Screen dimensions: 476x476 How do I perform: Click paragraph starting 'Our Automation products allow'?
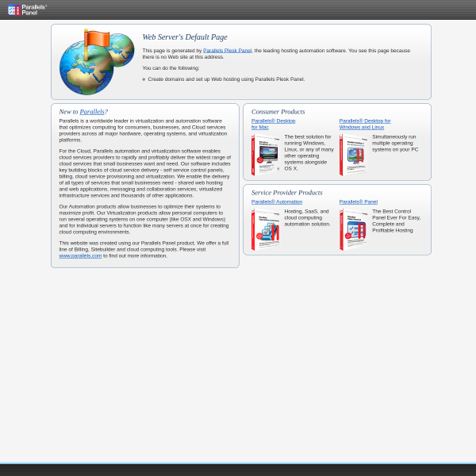144,220
